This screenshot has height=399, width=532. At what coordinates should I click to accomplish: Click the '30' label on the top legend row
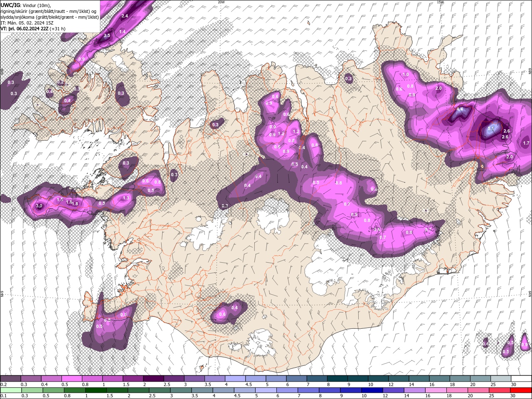pos(514,384)
